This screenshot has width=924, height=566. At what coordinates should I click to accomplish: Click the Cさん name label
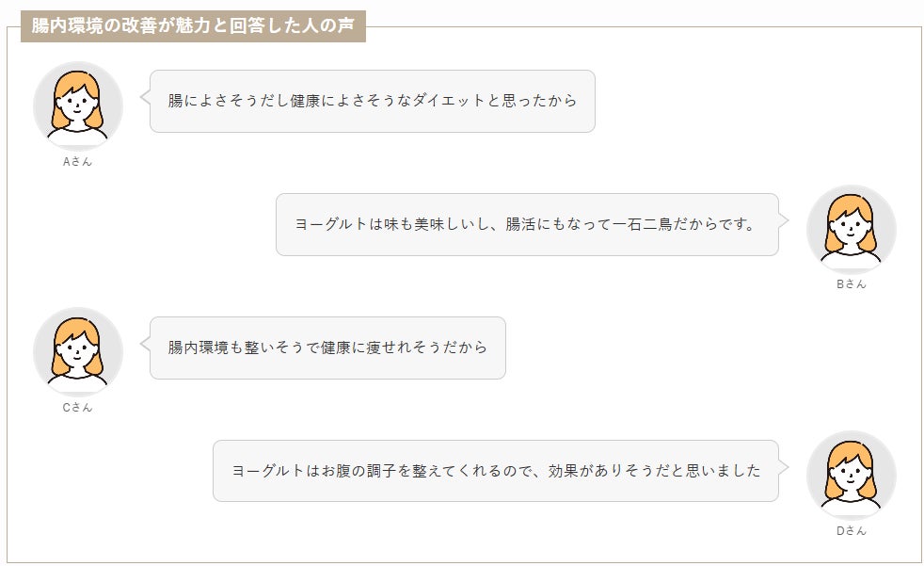(77, 408)
